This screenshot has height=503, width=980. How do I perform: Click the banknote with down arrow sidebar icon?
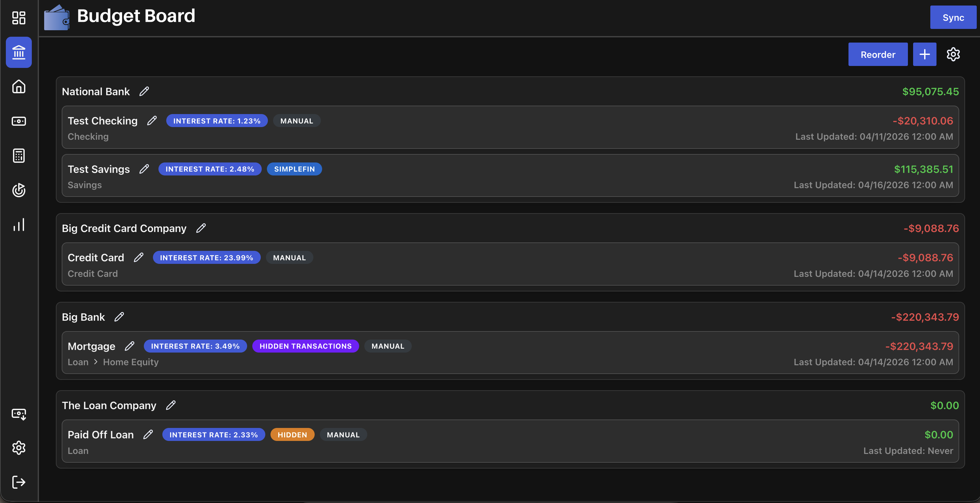click(19, 414)
